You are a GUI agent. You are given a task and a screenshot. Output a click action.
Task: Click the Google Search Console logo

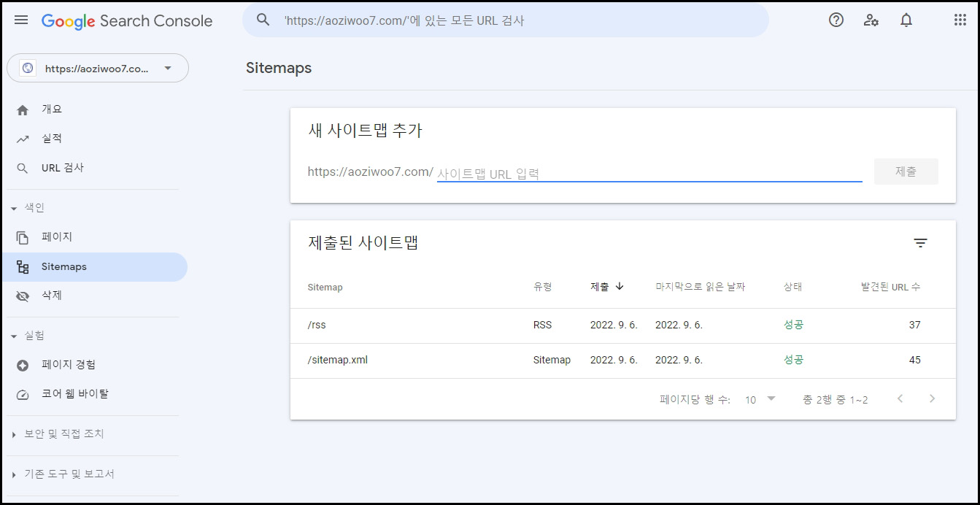(127, 21)
